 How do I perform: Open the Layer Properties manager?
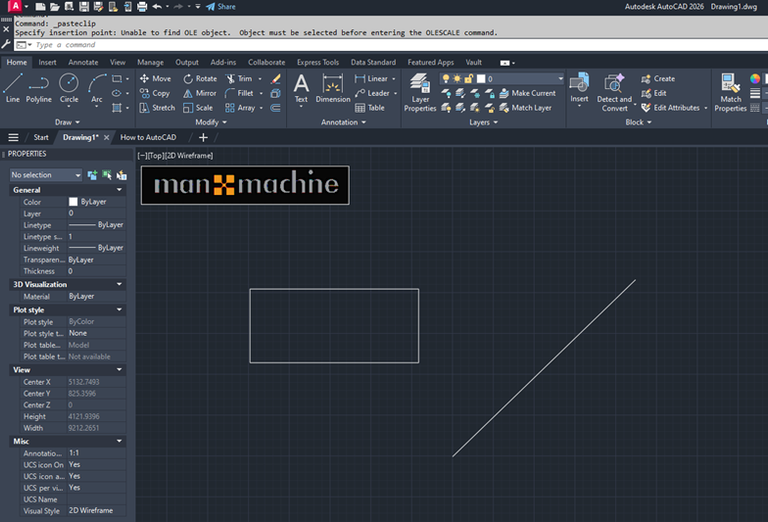click(420, 93)
